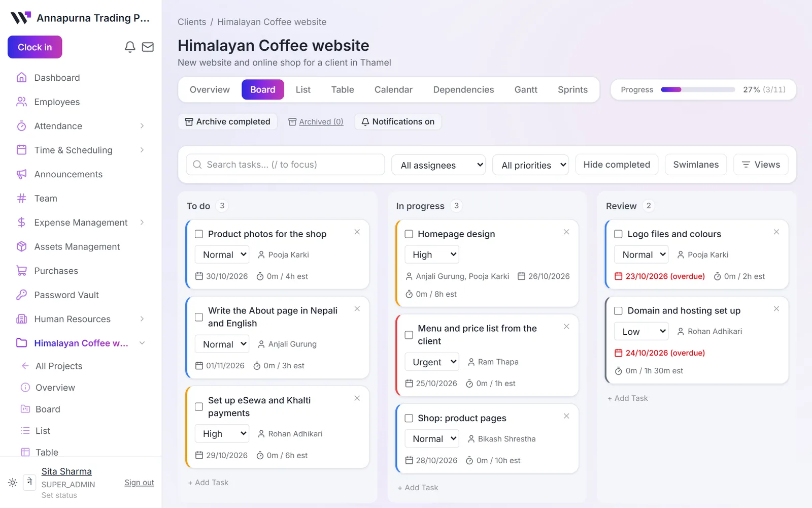Image resolution: width=812 pixels, height=508 pixels.
Task: Click X on Product photos for the shop card
Action: [357, 232]
